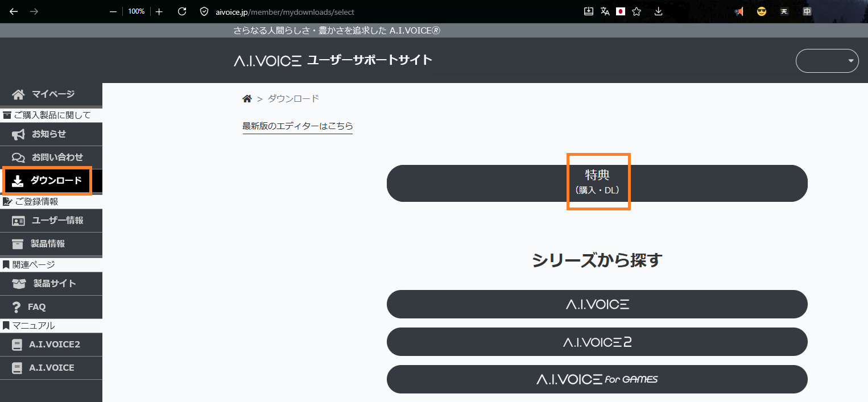Image resolution: width=868 pixels, height=402 pixels.
Task: Open FAQ in the sidebar
Action: pyautogui.click(x=51, y=307)
